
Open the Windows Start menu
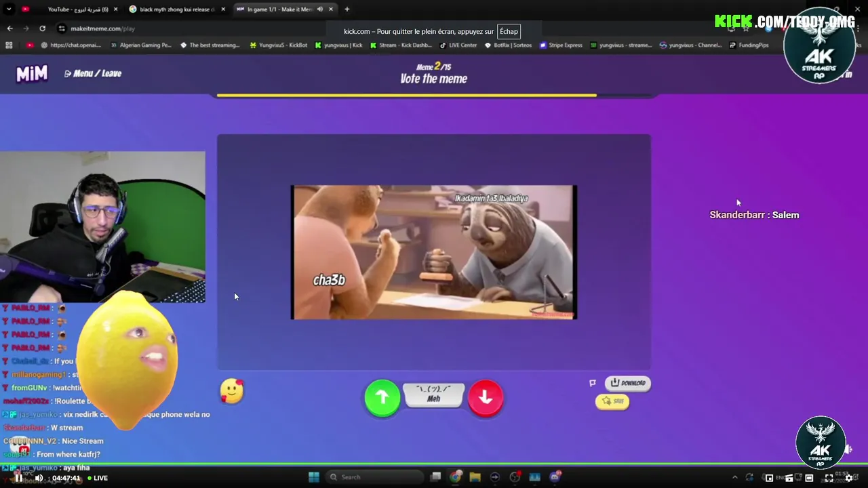point(313,477)
